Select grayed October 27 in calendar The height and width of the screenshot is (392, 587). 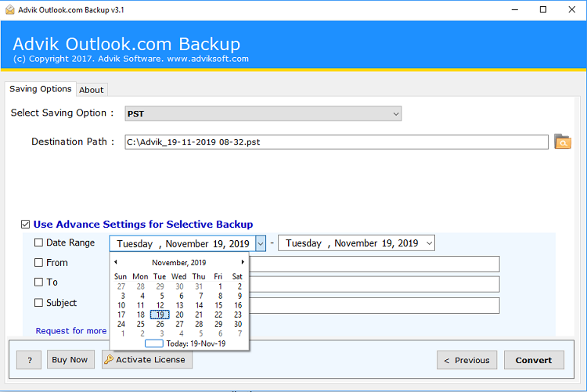[121, 286]
